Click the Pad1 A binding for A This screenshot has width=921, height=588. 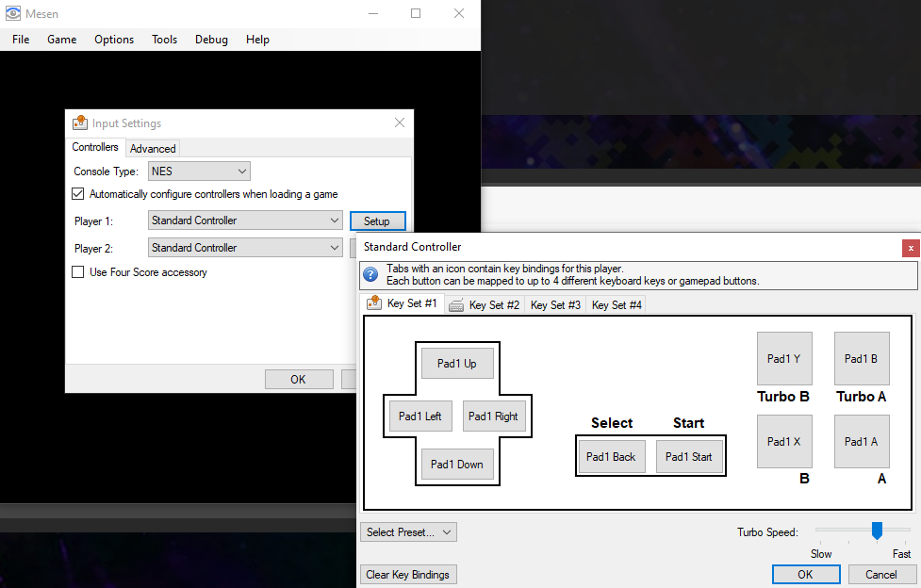(x=862, y=441)
